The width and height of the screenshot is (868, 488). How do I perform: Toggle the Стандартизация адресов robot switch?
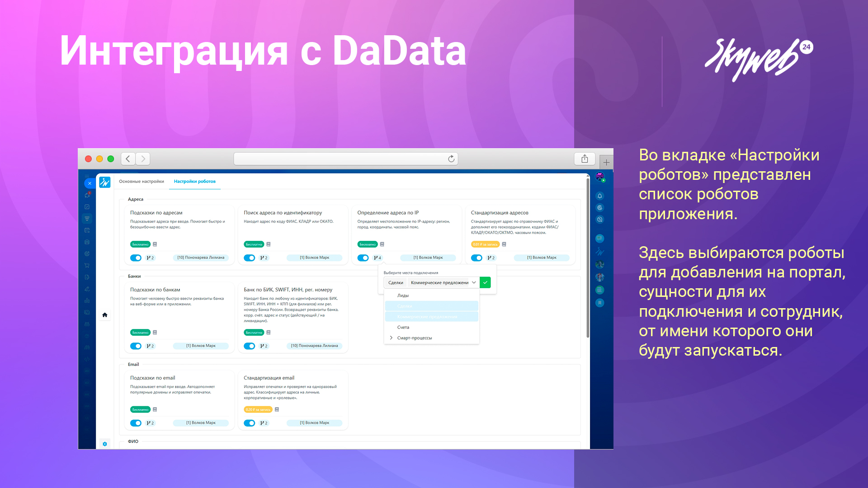pyautogui.click(x=476, y=258)
